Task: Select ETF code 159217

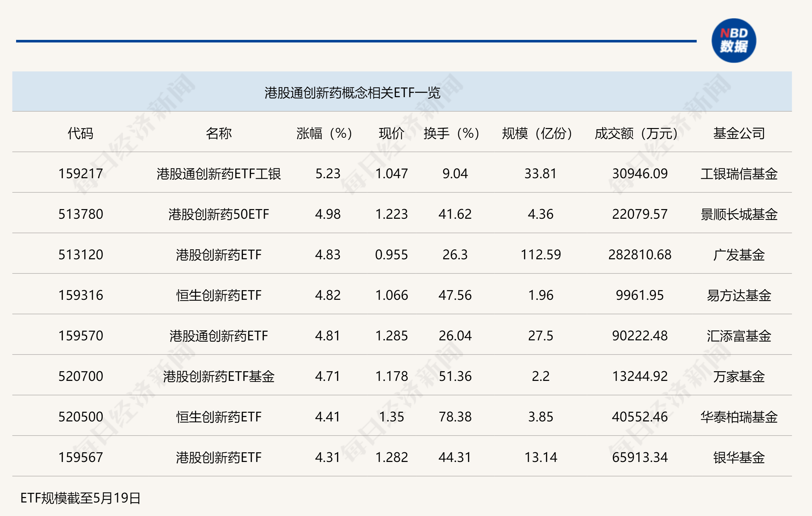Action: 81,174
